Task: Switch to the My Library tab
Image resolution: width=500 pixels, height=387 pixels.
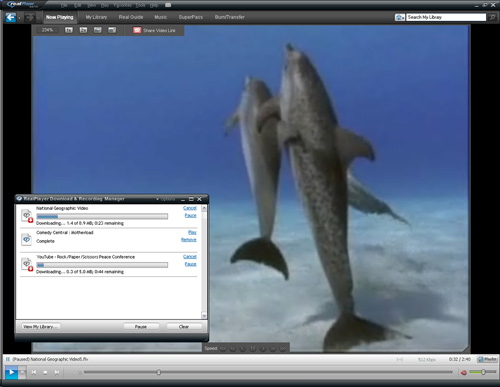Action: tap(96, 17)
